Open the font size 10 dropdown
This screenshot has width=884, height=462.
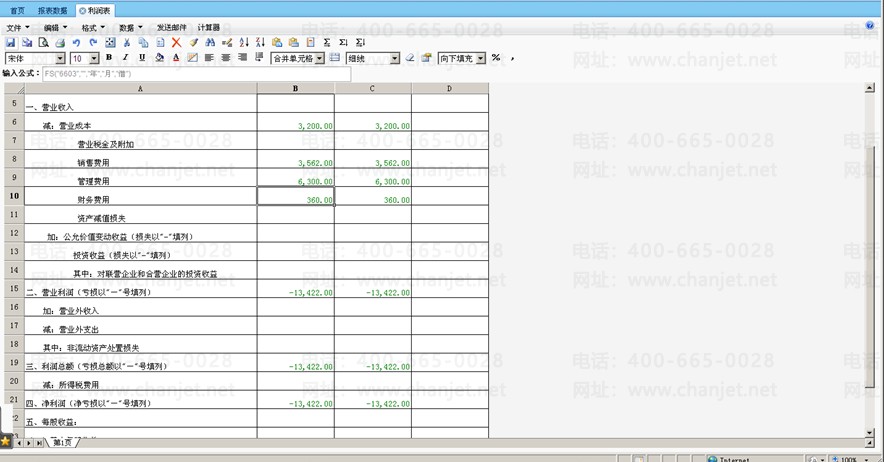coord(95,59)
